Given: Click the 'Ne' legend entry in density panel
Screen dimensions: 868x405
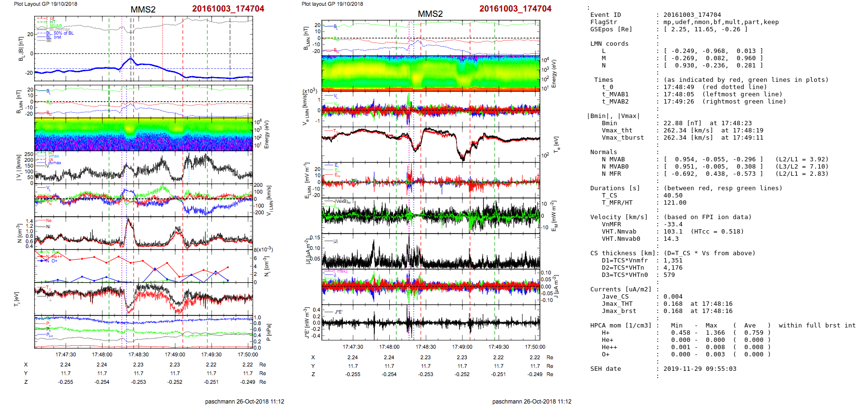Looking at the screenshot, I should 49,221.
